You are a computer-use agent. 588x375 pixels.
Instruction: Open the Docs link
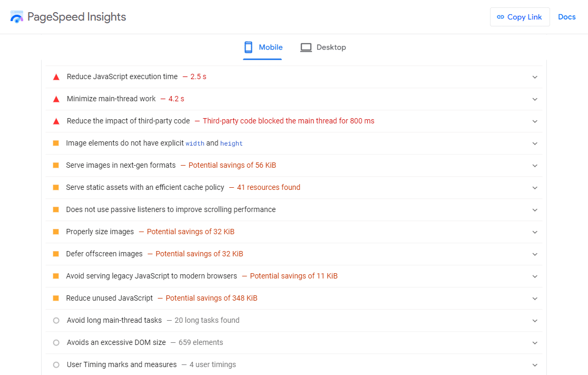(567, 17)
